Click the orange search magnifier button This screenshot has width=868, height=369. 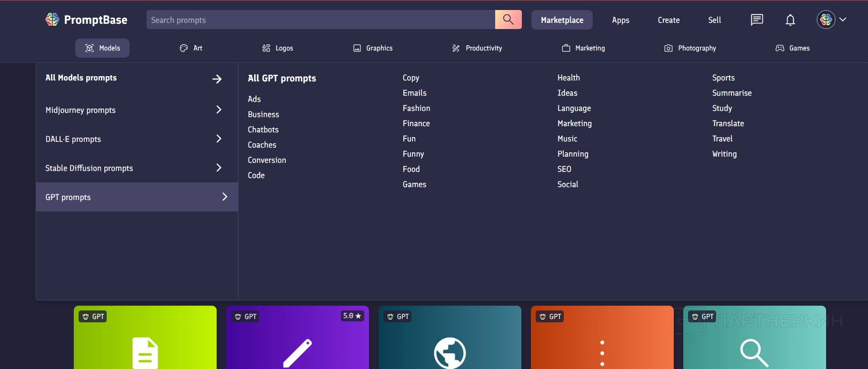coord(509,20)
